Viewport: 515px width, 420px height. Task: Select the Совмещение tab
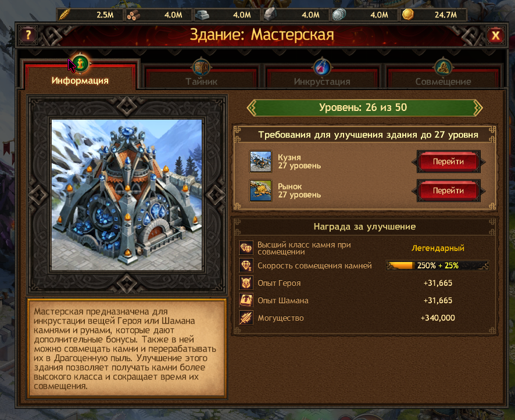coord(443,77)
